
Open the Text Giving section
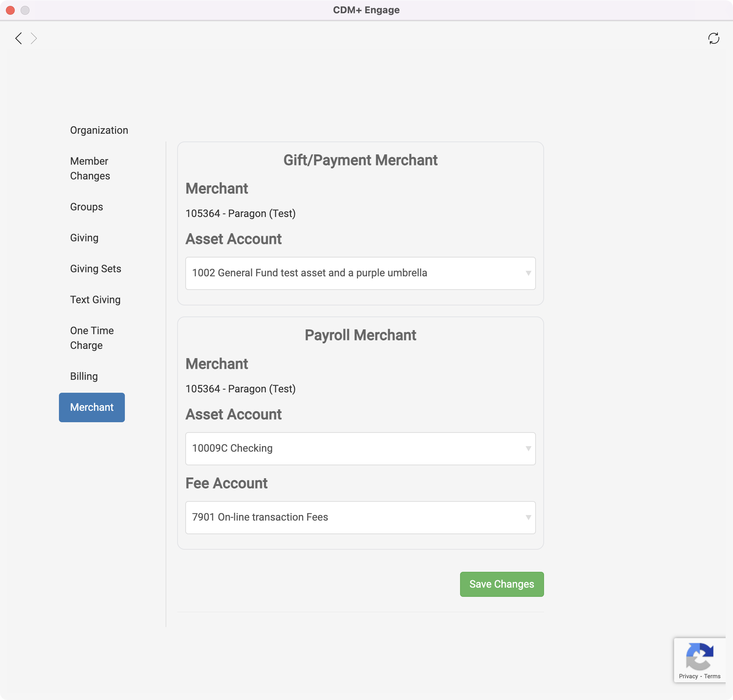pyautogui.click(x=95, y=300)
